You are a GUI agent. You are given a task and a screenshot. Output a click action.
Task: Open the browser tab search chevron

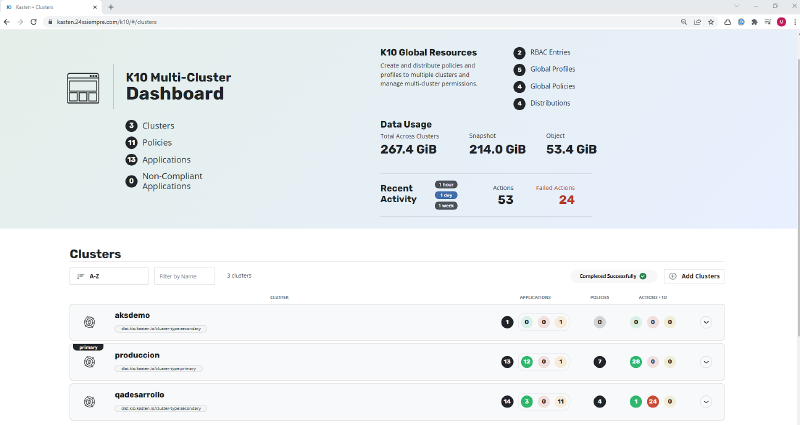click(x=736, y=6)
